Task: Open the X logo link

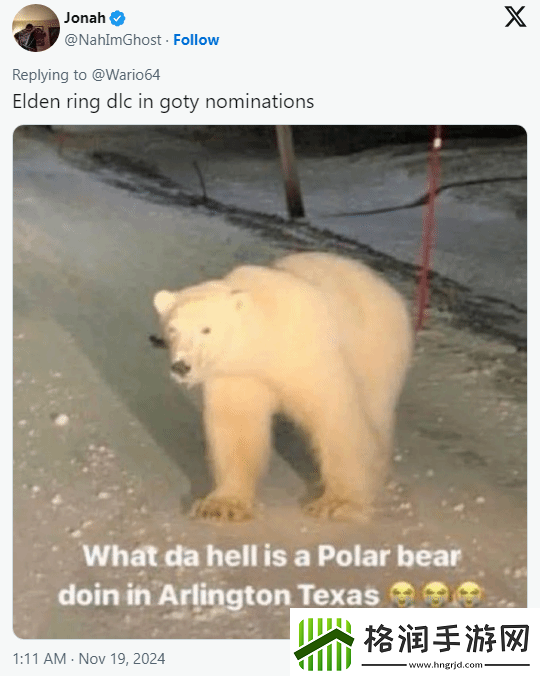Action: [515, 17]
